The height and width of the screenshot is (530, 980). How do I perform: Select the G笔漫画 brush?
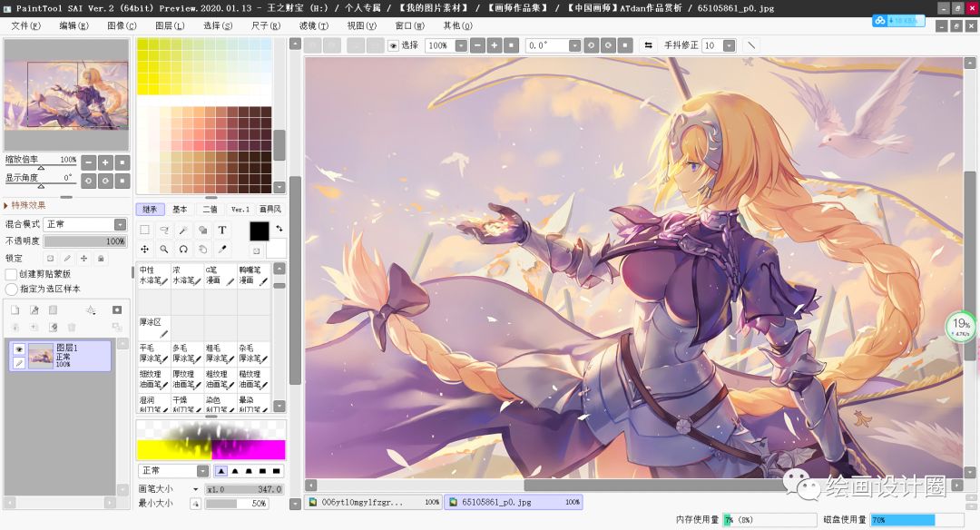point(220,276)
